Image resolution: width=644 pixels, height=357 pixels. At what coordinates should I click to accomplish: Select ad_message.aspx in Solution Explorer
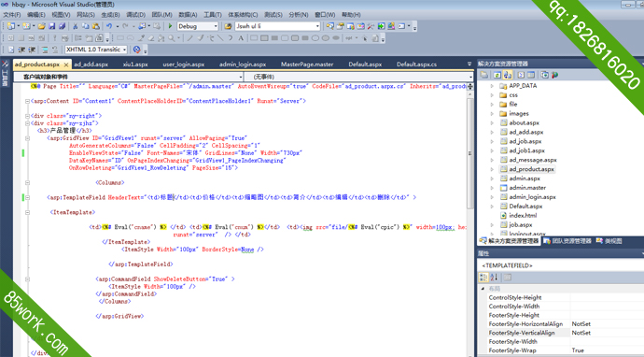pos(533,160)
